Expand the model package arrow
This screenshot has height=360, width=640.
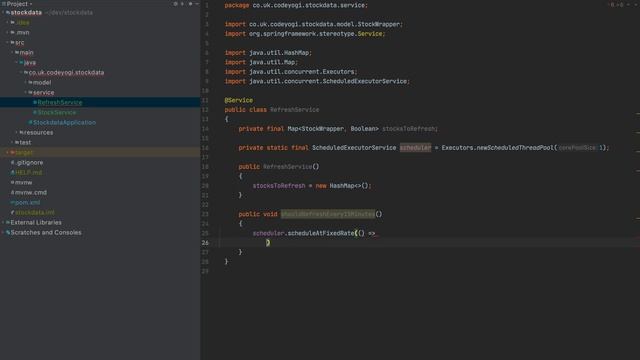click(x=26, y=82)
